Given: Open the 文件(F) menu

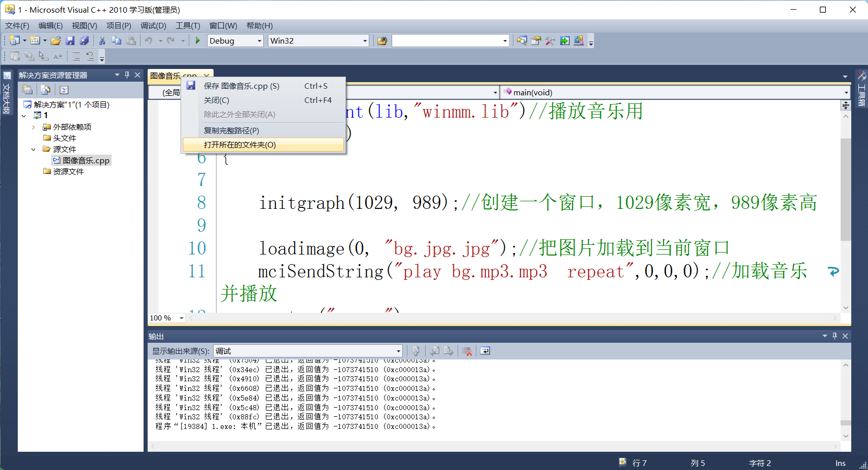Looking at the screenshot, I should tap(17, 26).
